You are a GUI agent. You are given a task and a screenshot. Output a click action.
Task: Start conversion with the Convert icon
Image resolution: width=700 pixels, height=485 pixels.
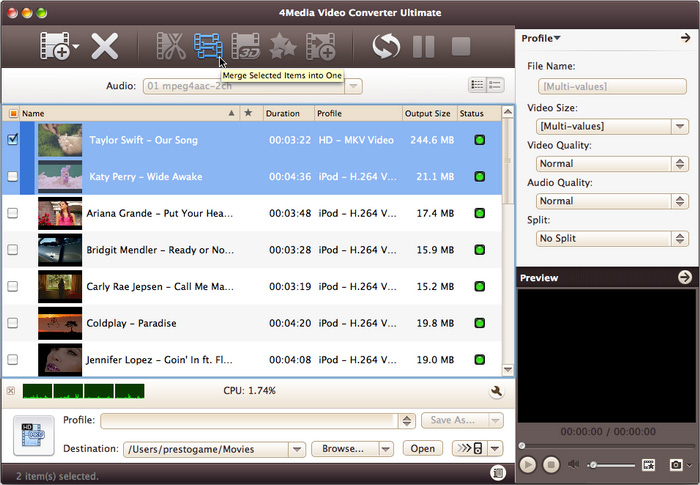(385, 46)
